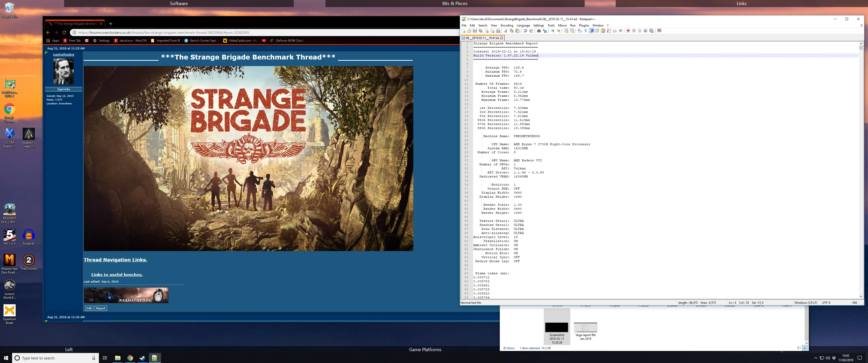Click the Redo arrow in Notepad++ toolbar
This screenshot has height=363, width=868.
click(531, 31)
